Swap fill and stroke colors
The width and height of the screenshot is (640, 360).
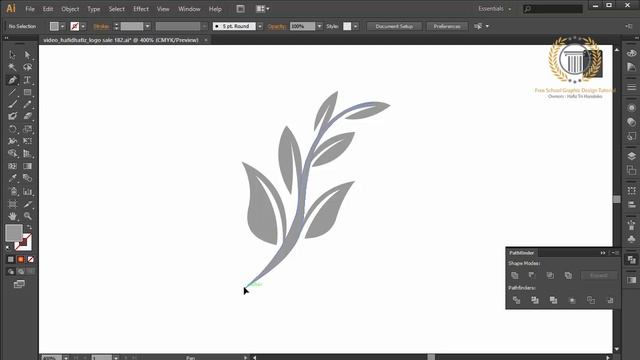coord(29,227)
